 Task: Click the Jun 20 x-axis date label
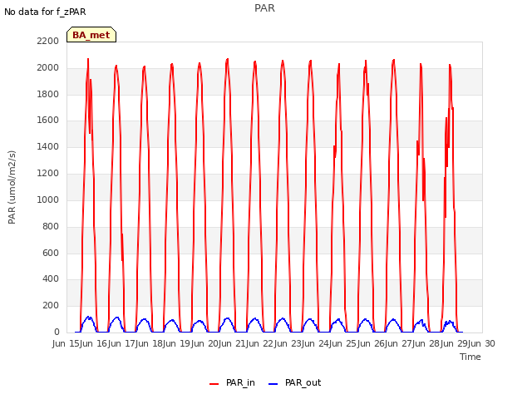pos(205,343)
